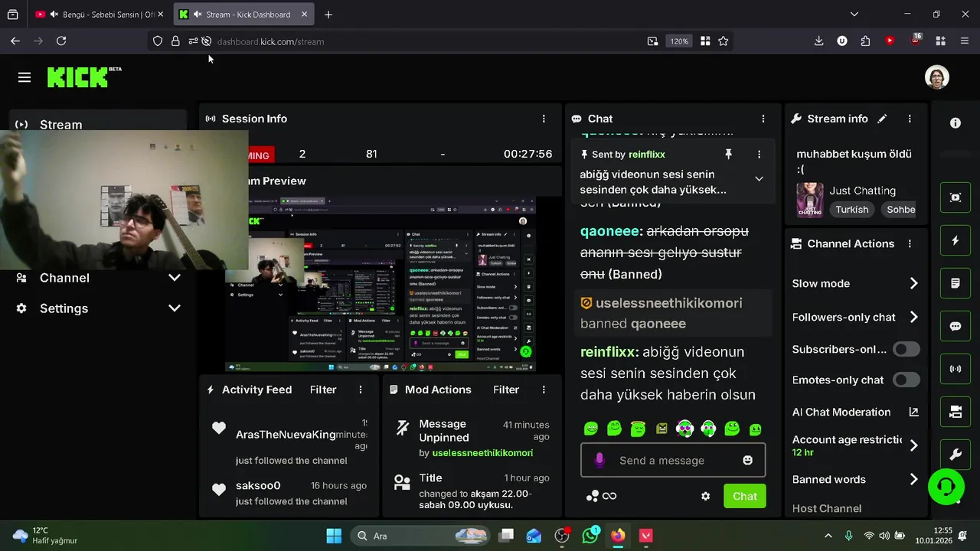980x551 pixels.
Task: Click the document notes sidebar icon
Action: (x=955, y=283)
